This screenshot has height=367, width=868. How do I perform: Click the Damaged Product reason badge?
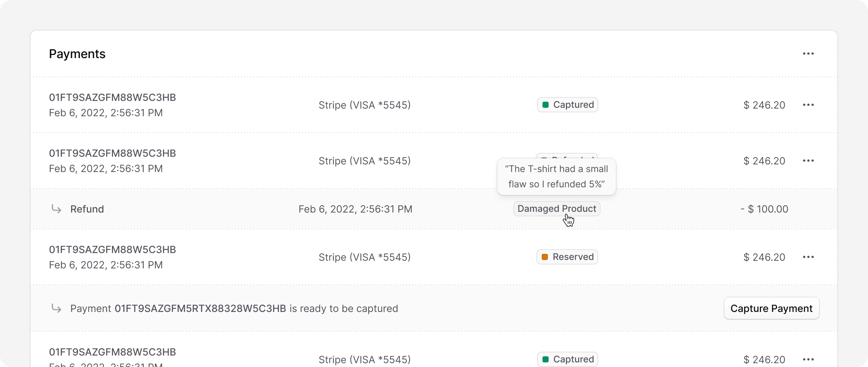pos(557,209)
